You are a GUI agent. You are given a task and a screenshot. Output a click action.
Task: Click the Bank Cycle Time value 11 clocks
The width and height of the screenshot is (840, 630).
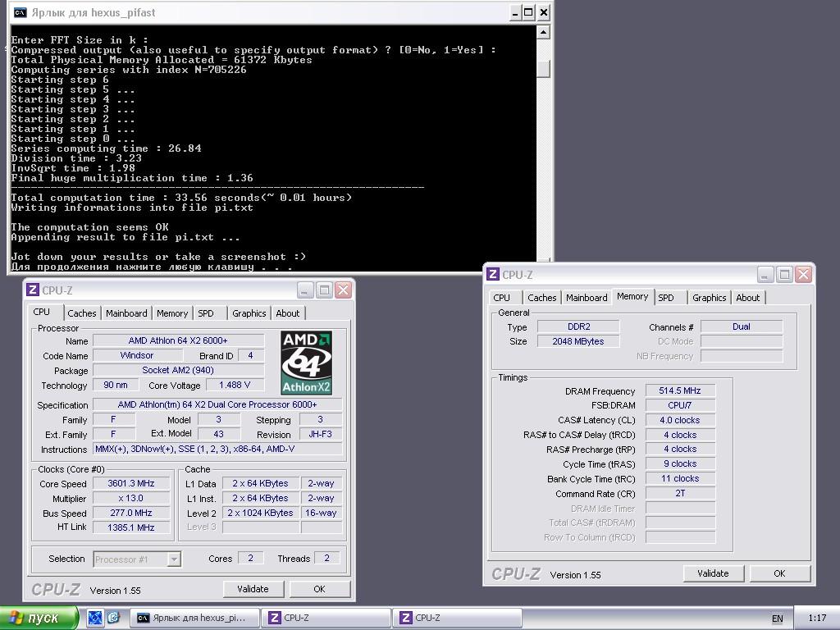pos(680,479)
